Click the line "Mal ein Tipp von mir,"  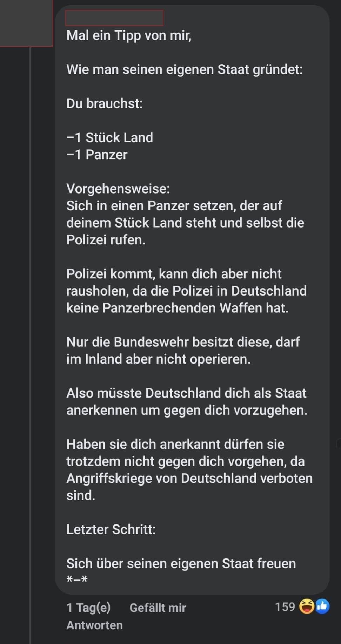pos(129,35)
